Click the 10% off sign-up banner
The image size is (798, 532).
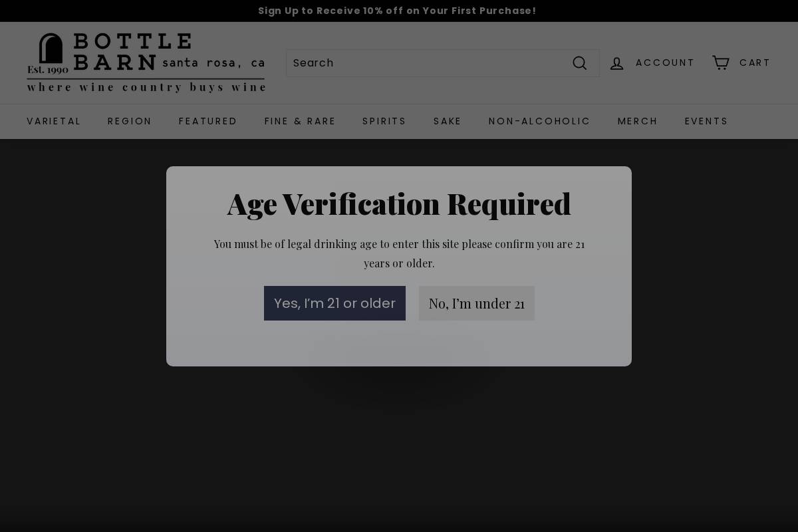397,11
